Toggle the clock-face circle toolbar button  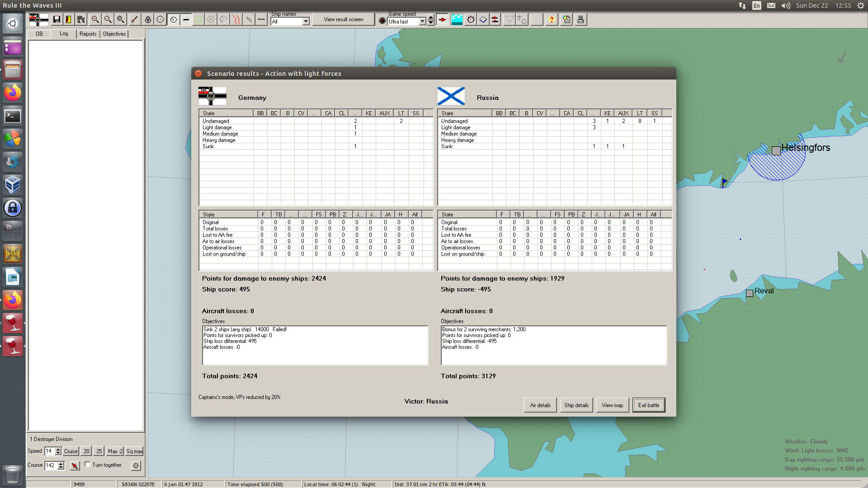tap(173, 19)
